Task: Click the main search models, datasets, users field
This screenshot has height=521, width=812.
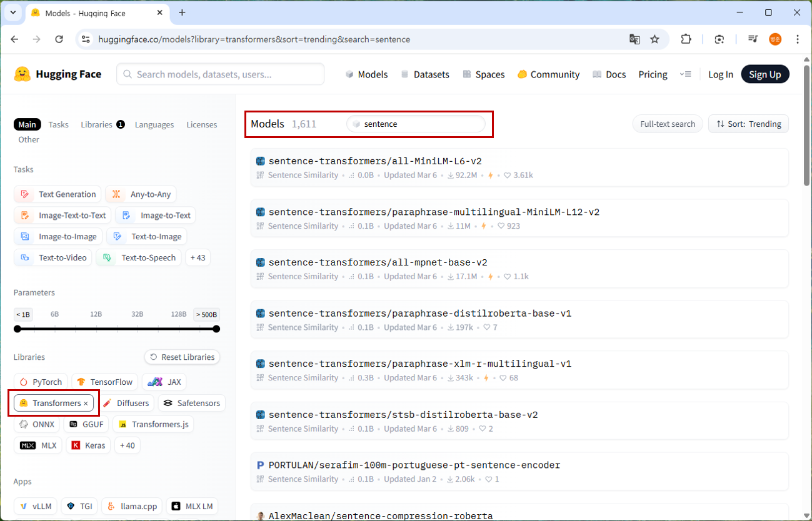Action: [220, 74]
